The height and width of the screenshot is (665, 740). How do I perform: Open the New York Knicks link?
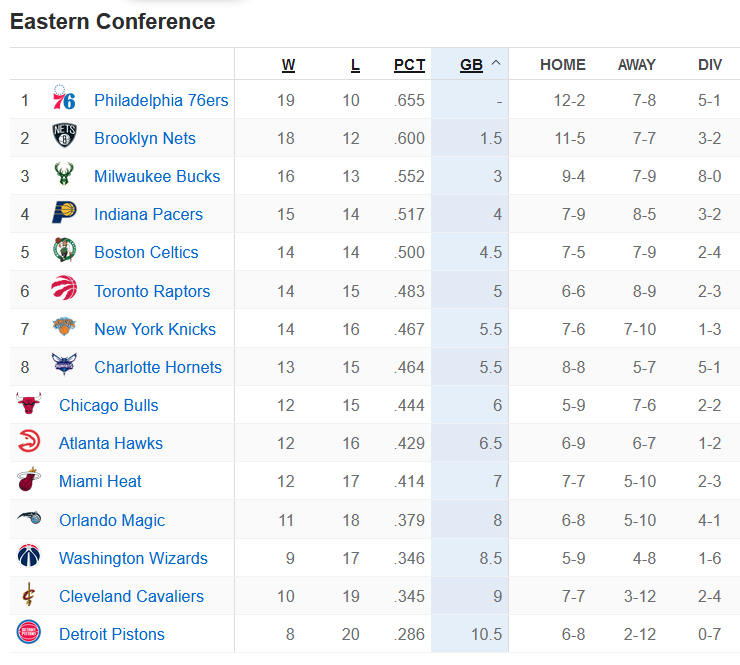click(155, 329)
